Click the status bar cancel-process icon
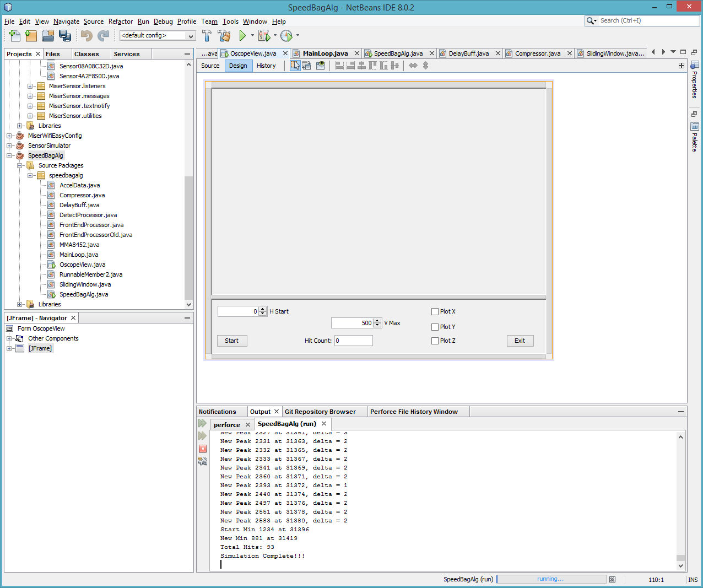Viewport: 703px width, 588px height. (x=612, y=579)
